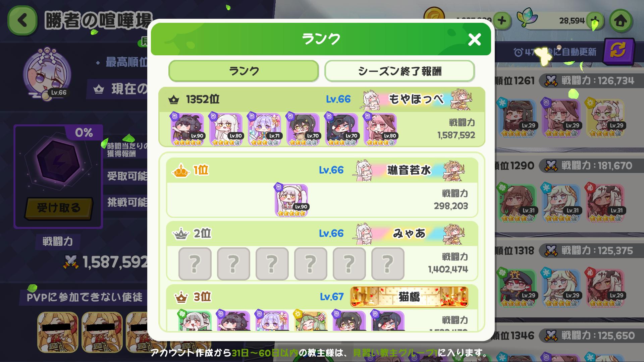Viewport: 644px width, 362px height.
Task: Open the 3位 player 猫橋 name banner
Action: [x=409, y=297]
